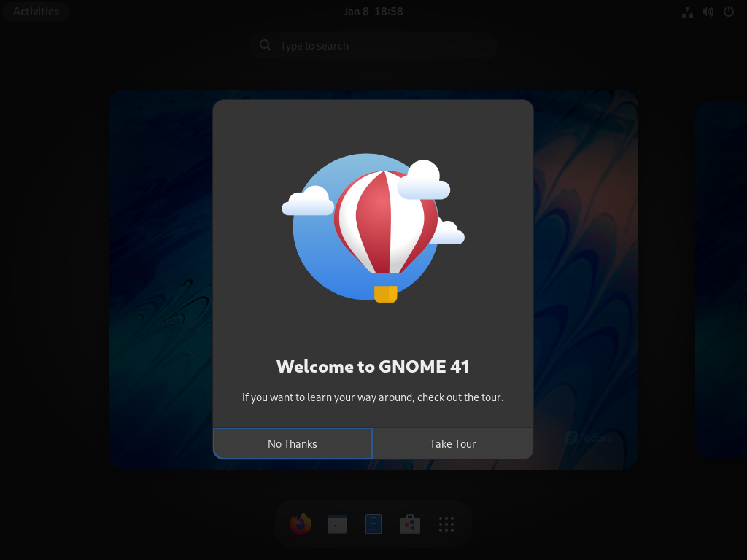Open the Activities overview button
Viewport: 747px width, 560px height.
(36, 12)
